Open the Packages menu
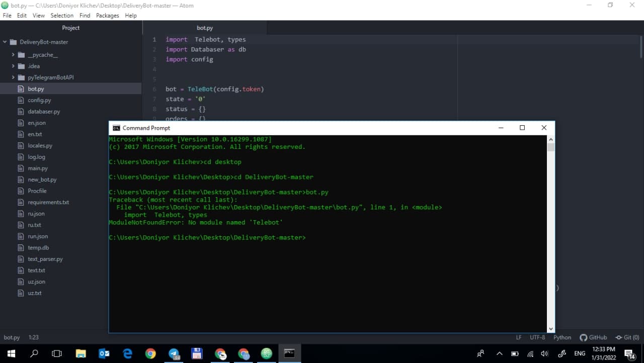This screenshot has height=363, width=644. click(x=107, y=15)
